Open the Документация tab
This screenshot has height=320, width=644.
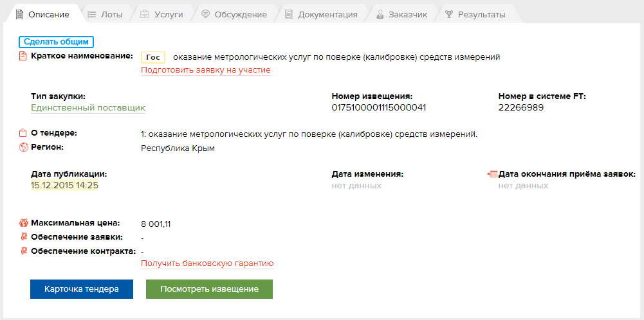[x=322, y=14]
